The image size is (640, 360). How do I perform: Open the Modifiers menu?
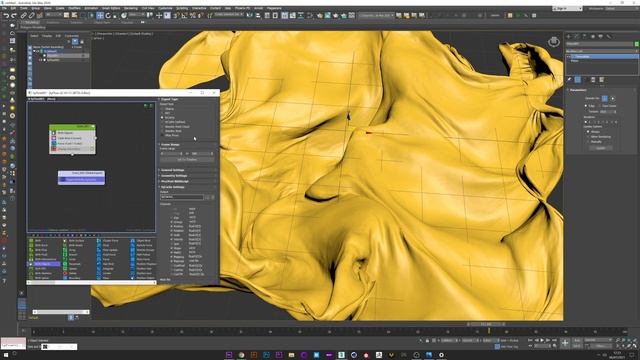pos(74,8)
